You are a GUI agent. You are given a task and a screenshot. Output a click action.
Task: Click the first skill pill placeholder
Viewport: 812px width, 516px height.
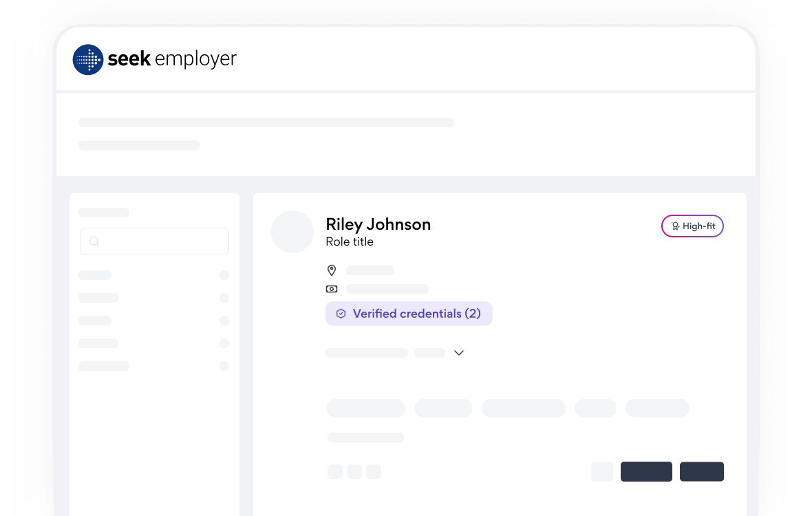pos(365,409)
